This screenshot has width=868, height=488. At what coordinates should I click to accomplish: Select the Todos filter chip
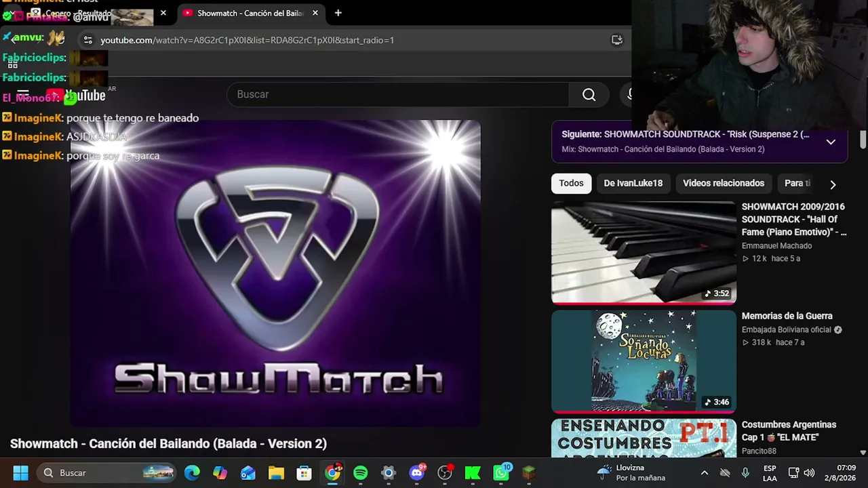(x=571, y=183)
